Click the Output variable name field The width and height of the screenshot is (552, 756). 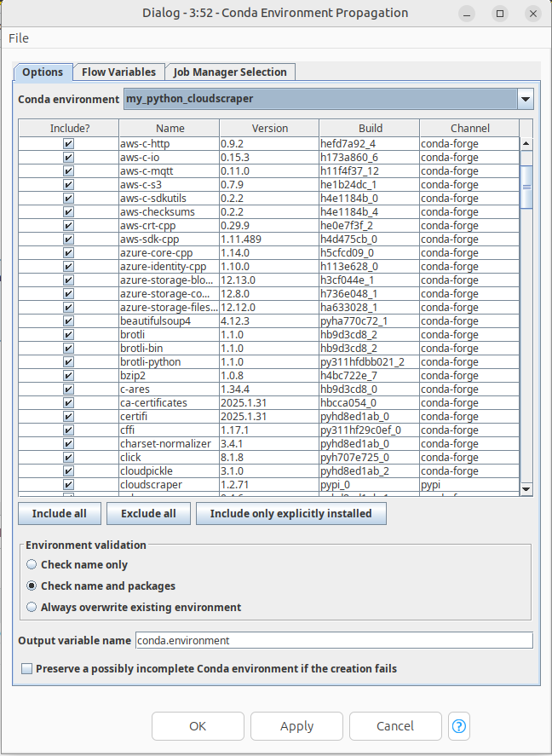pos(334,640)
